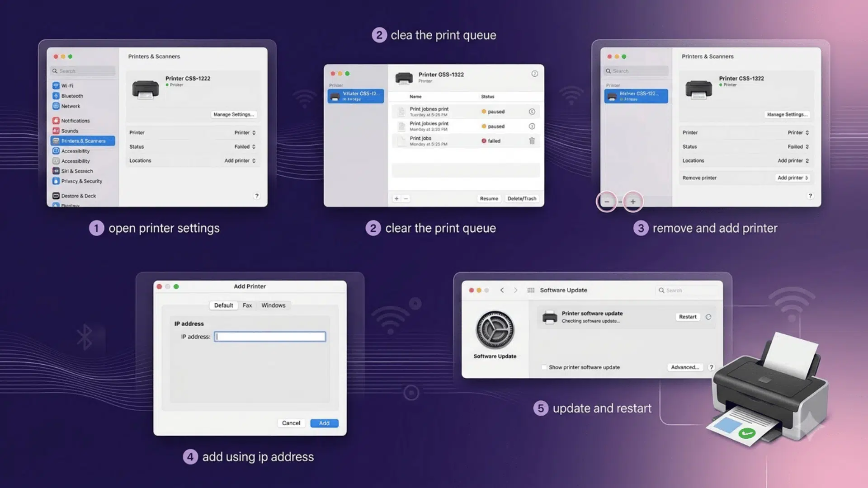Select the failed 'Print jobs' row
This screenshot has height=488, width=868.
click(466, 141)
